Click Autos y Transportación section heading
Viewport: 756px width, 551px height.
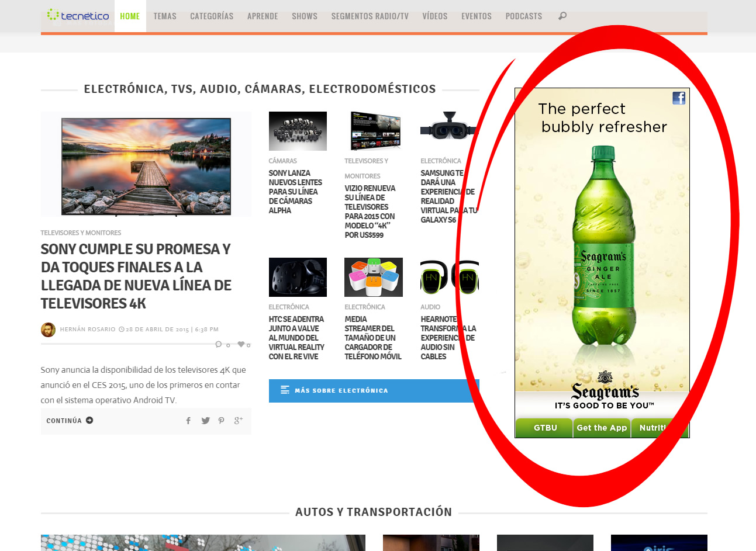pos(374,512)
